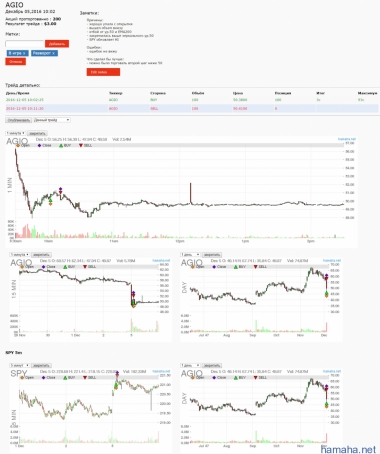Click the green BUY triangle on the upper daily AGIO chart legend

point(236,267)
